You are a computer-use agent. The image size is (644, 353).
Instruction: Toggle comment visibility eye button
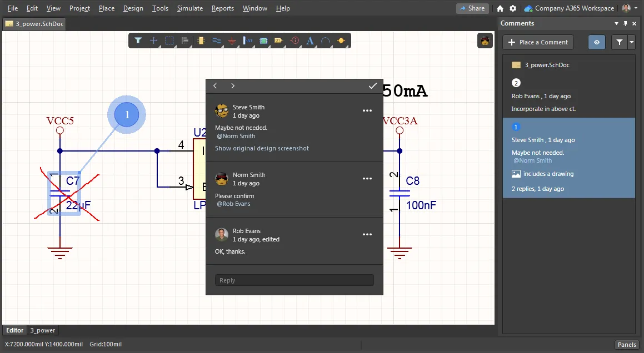click(597, 42)
